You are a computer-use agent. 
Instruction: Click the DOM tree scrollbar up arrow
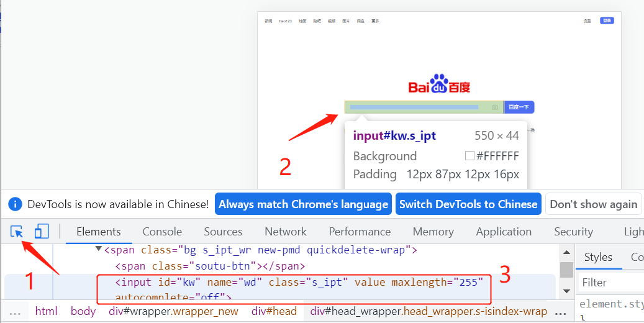[567, 252]
